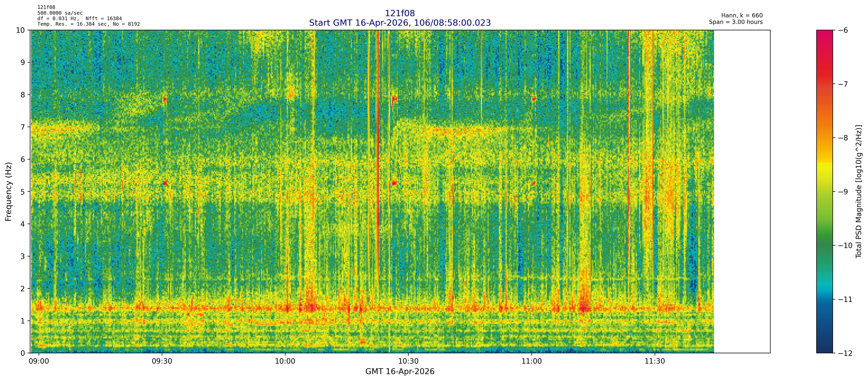Viewport: 868px width, 381px height.
Task: Click the 11:00 time axis label
Action: (x=531, y=362)
